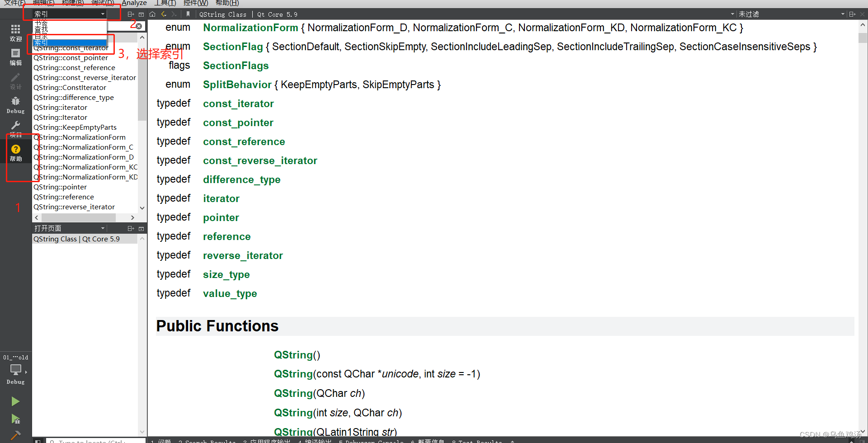Select the open page QString Class | Qt Core 5.9
This screenshot has width=868, height=443.
(85, 239)
